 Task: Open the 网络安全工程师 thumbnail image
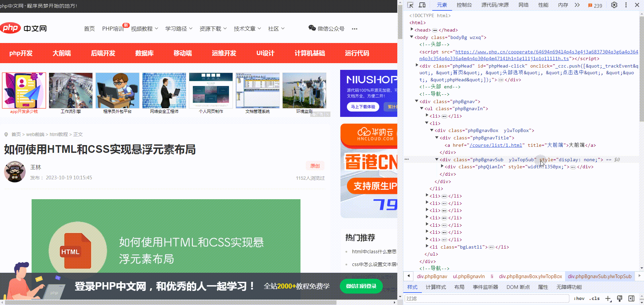pyautogui.click(x=164, y=91)
